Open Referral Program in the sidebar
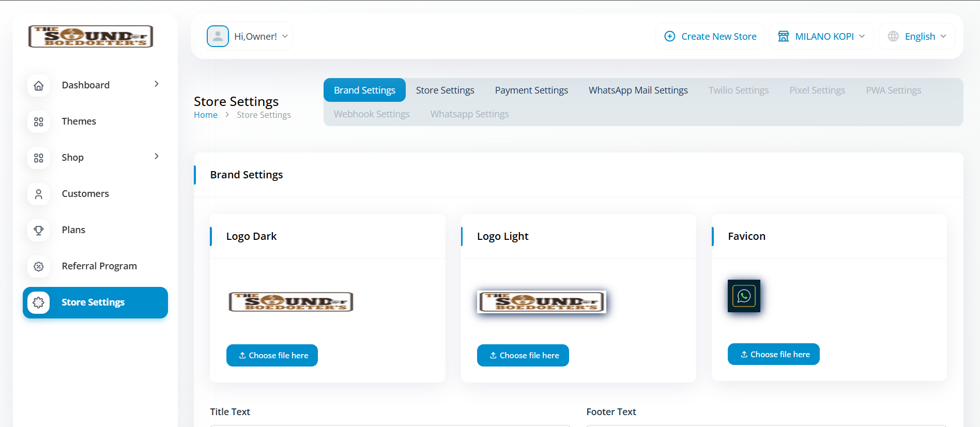The width and height of the screenshot is (980, 427). click(x=95, y=266)
